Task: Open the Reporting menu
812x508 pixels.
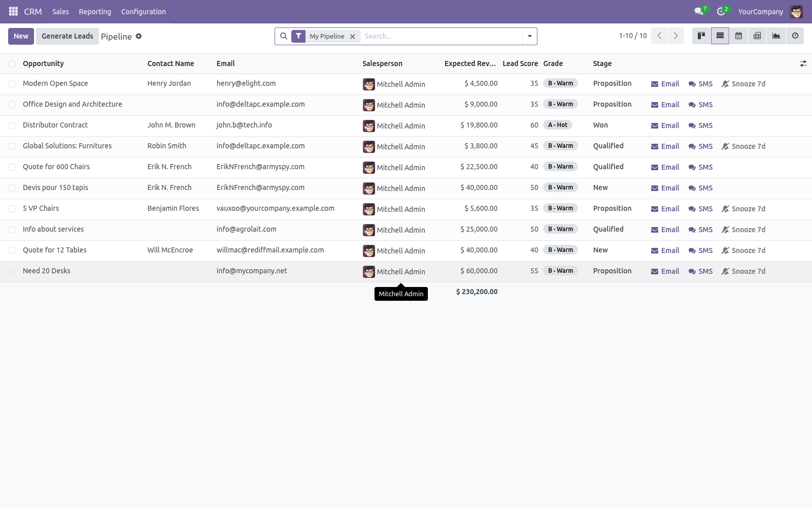Action: pyautogui.click(x=95, y=11)
